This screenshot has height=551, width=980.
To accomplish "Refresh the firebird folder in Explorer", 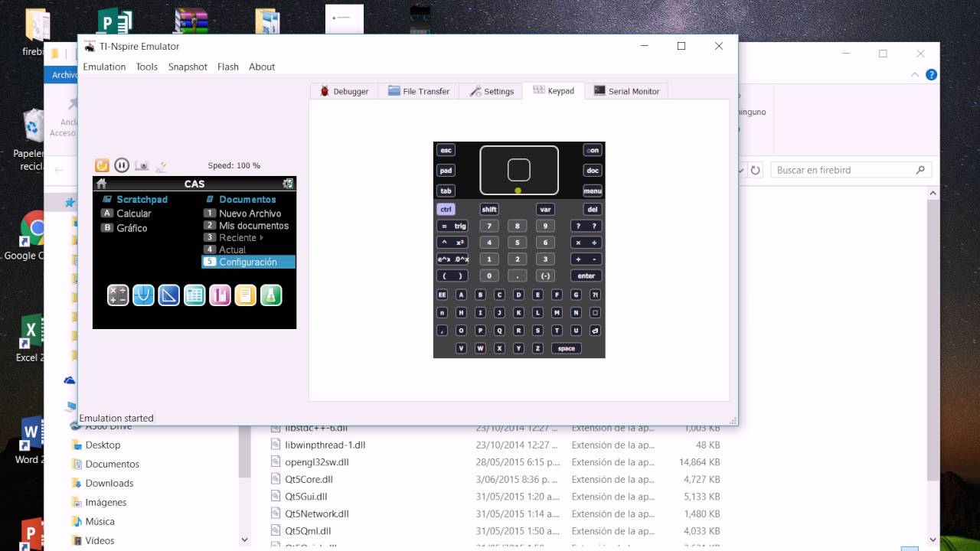I will pyautogui.click(x=756, y=170).
